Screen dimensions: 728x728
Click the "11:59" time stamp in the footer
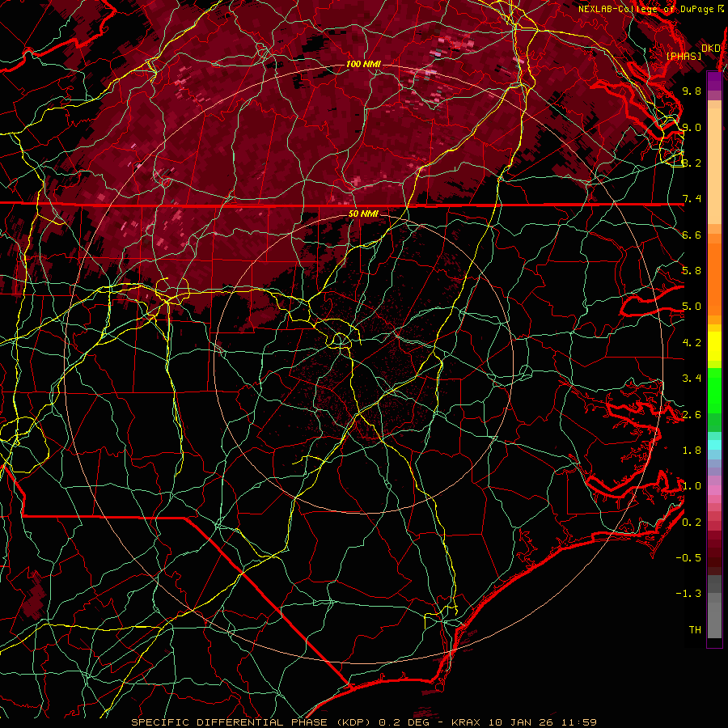coord(578,722)
